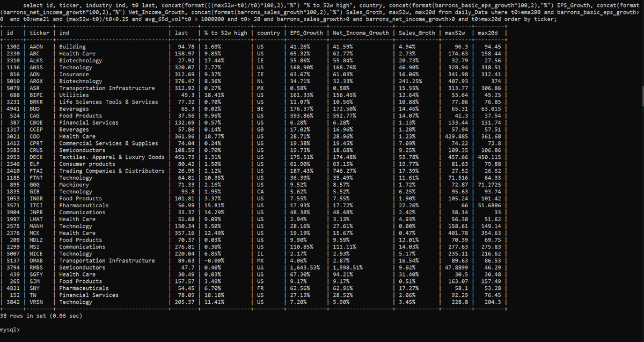The height and width of the screenshot is (342, 644).
Task: Click the ABC ticker cell
Action: pos(35,54)
